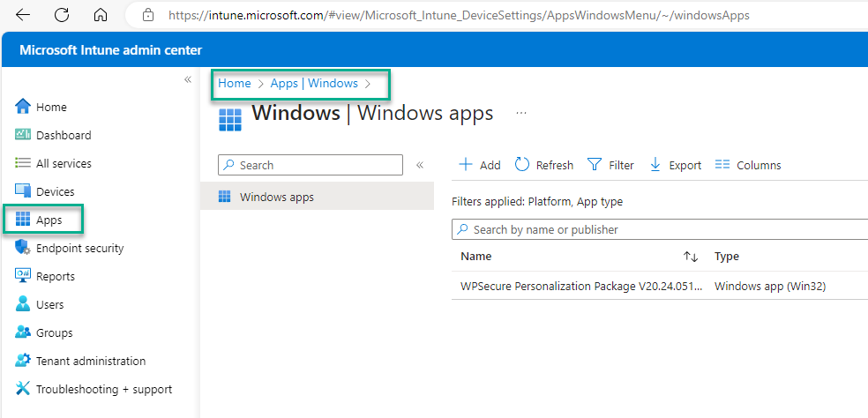
Task: Click the magnifier icon in name search field
Action: coord(463,228)
